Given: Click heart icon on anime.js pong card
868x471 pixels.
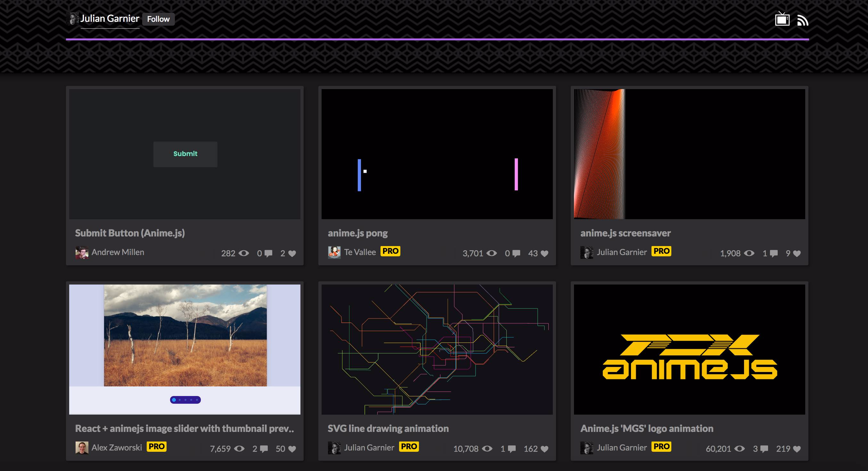Looking at the screenshot, I should [x=545, y=253].
